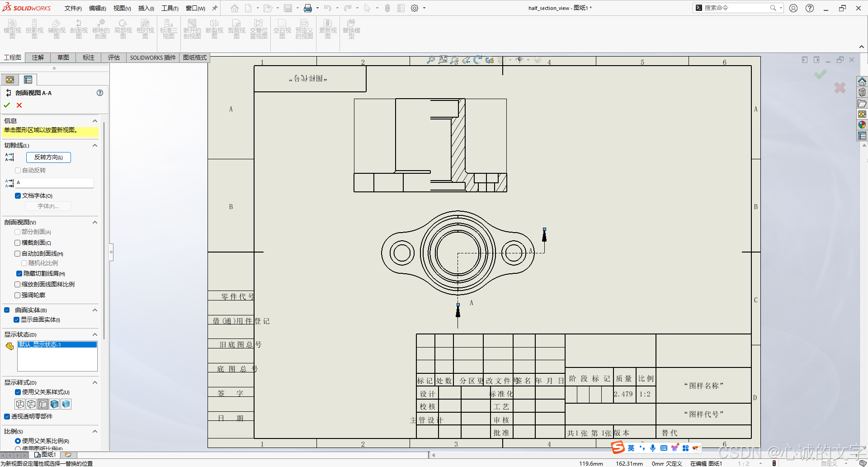The height and width of the screenshot is (467, 868).
Task: Switch to SOLIDWORKS 插件 tab
Action: coord(153,57)
